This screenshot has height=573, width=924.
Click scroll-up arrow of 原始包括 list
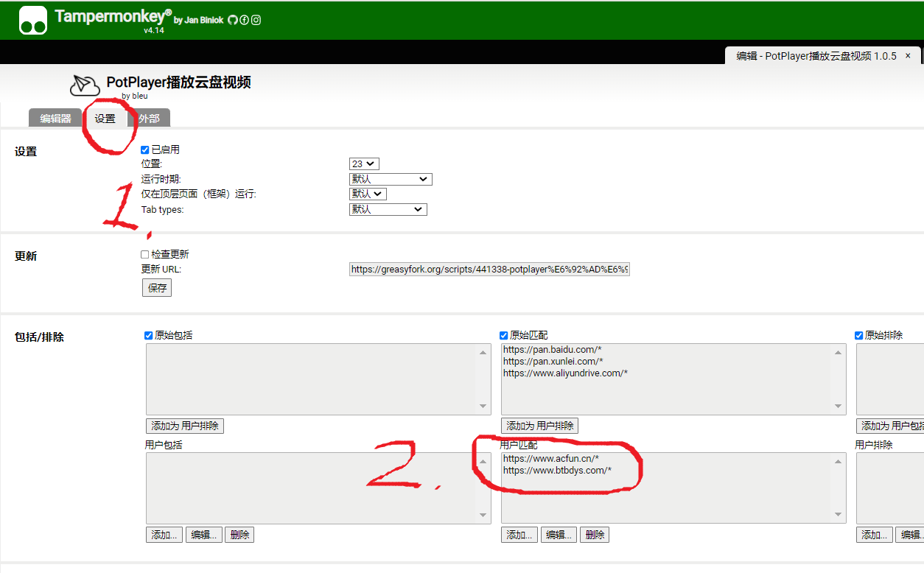[x=483, y=352]
